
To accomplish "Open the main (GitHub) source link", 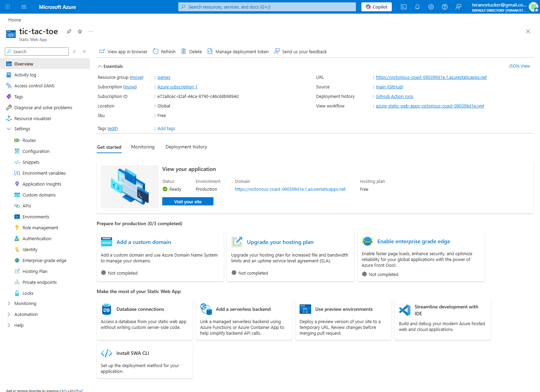I will 390,87.
